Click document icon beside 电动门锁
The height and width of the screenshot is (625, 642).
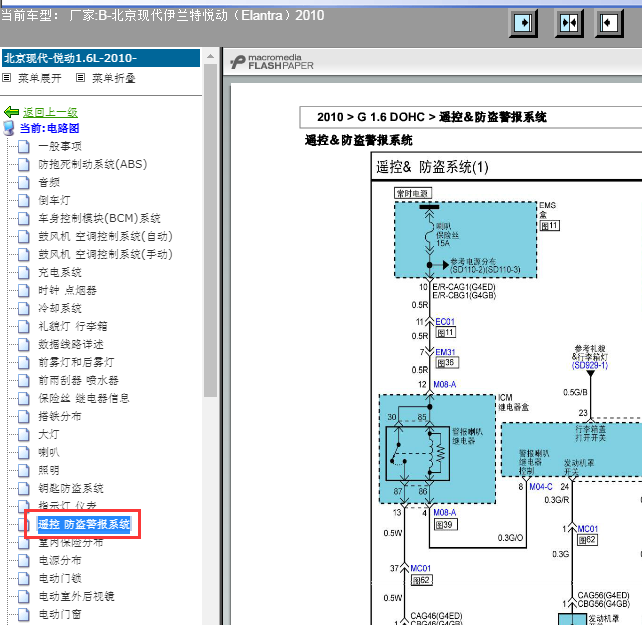click(x=24, y=578)
